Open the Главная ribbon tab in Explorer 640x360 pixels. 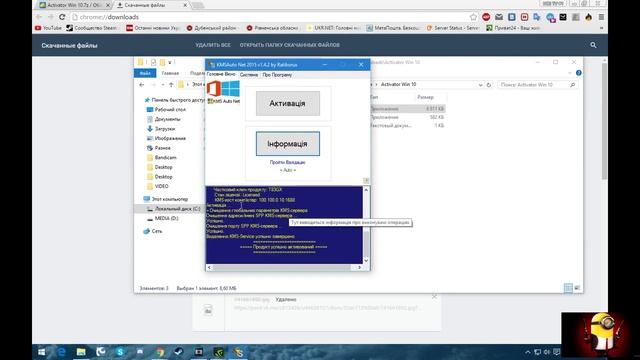coord(170,73)
